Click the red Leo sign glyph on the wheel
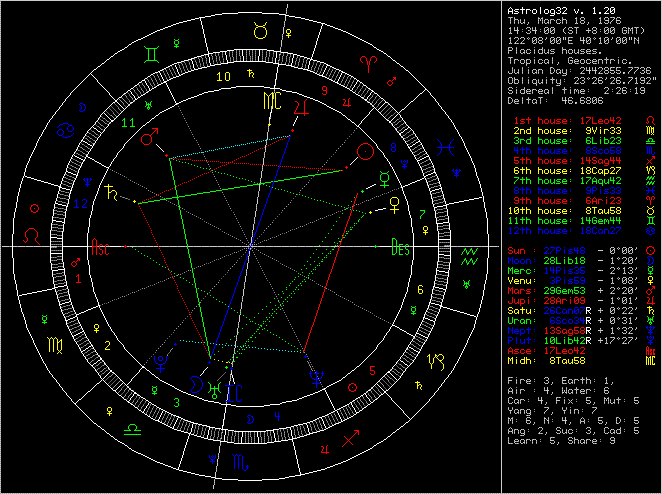The width and height of the screenshot is (662, 494). tap(31, 236)
